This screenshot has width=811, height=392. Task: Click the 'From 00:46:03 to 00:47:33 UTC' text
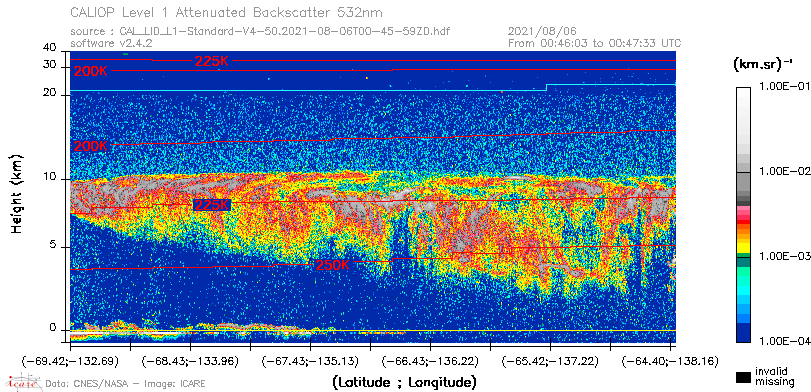(x=594, y=43)
